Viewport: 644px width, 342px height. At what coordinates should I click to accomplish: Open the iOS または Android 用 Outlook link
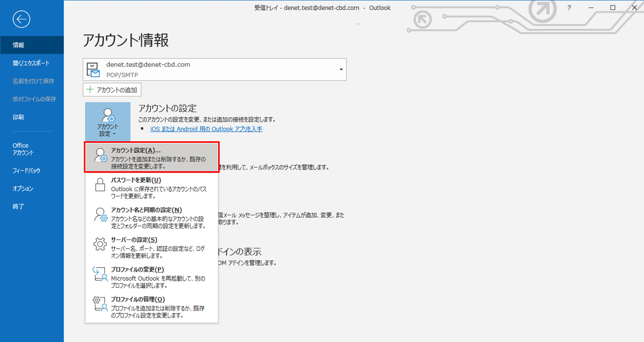coord(206,129)
